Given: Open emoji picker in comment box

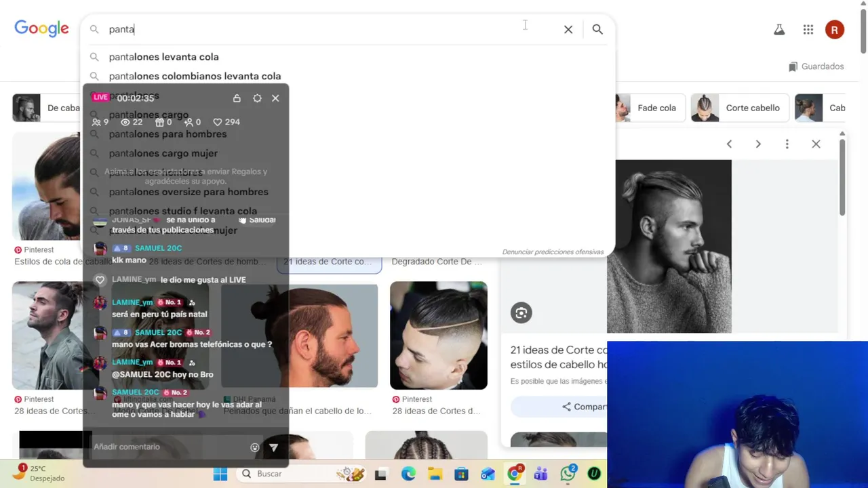Looking at the screenshot, I should click(x=255, y=447).
